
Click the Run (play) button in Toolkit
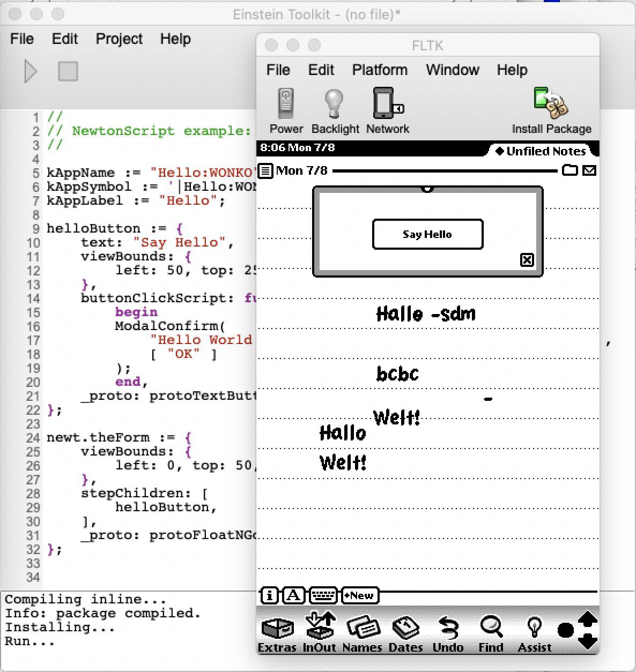[x=31, y=71]
